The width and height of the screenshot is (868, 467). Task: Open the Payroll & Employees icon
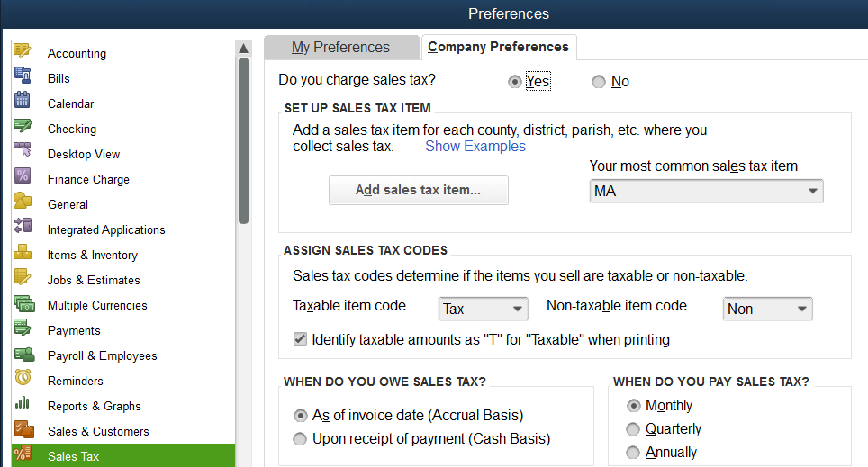[24, 355]
